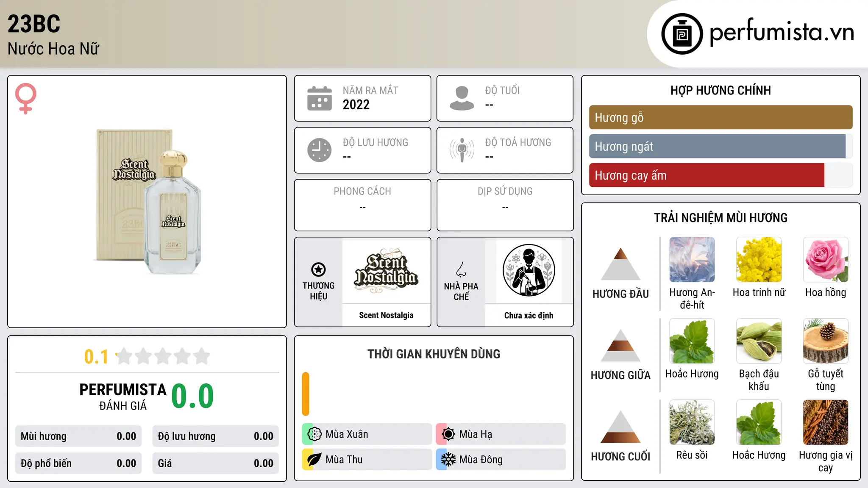Click the perfumer illustration in the circle
This screenshot has width=868, height=488.
[529, 270]
